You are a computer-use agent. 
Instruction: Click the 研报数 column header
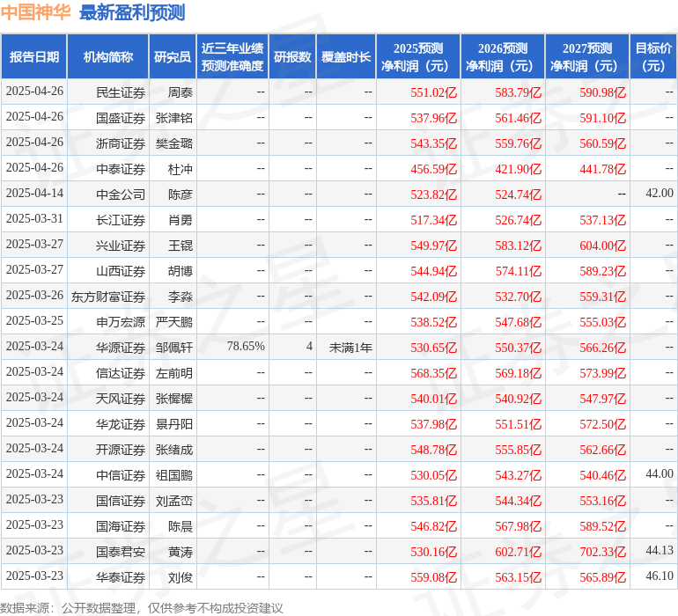(292, 56)
